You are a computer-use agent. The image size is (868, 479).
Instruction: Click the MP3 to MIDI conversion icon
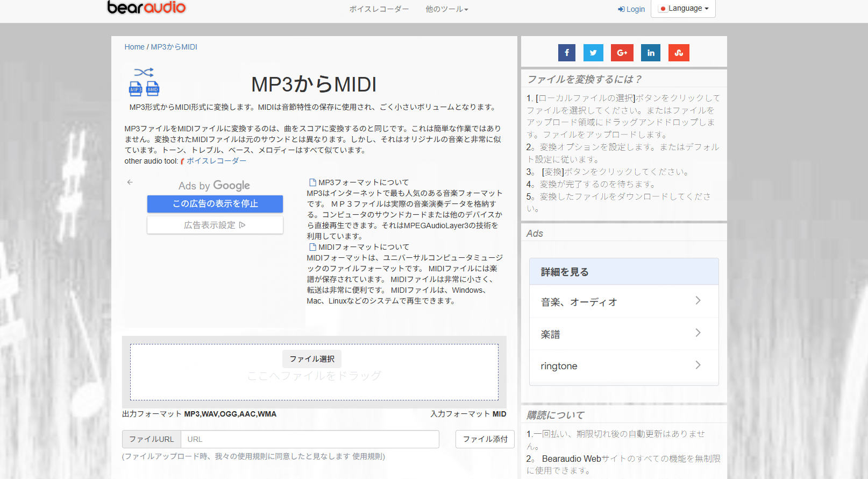[144, 82]
